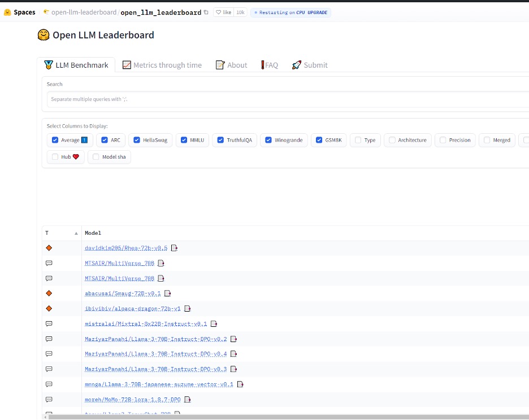Switch to the Metrics through time tab

tap(162, 65)
